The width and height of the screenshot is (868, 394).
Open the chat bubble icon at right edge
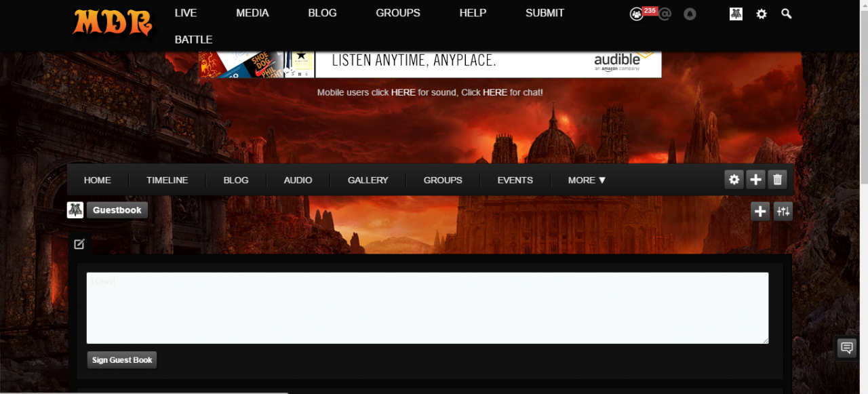(847, 348)
